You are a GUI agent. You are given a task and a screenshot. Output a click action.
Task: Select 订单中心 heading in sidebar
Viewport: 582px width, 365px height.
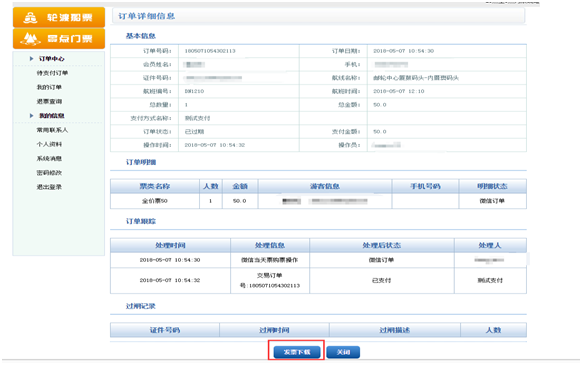(x=52, y=59)
